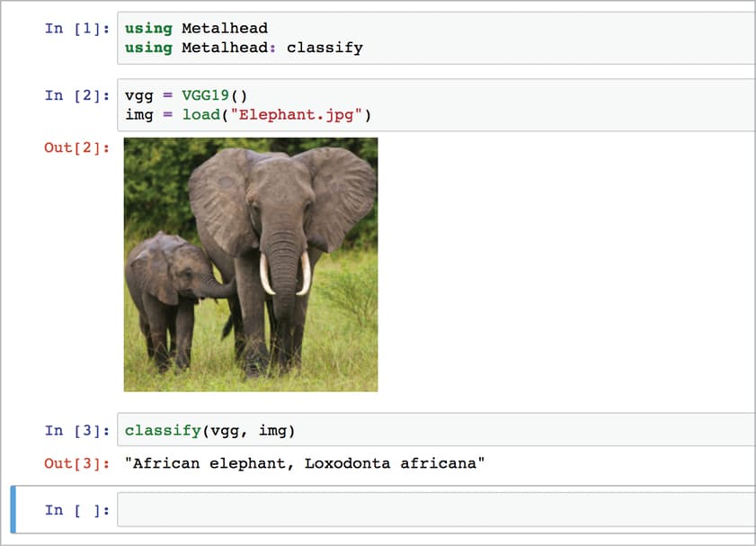Click the empty code cell input area
Viewport: 756px width, 546px height.
(x=435, y=510)
